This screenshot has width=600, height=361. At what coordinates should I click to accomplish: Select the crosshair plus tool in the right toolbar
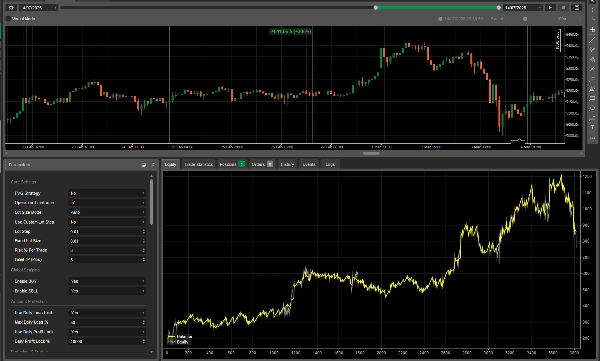click(592, 29)
